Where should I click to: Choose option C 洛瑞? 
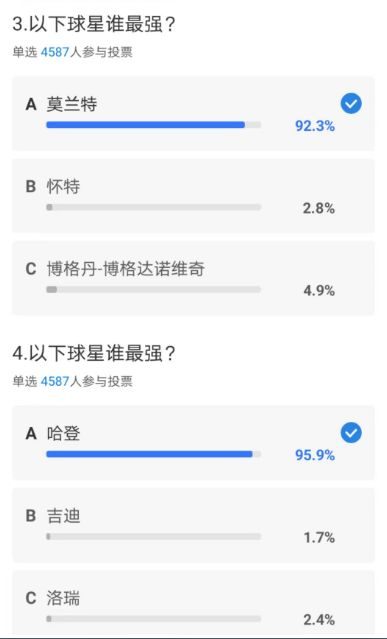click(193, 604)
